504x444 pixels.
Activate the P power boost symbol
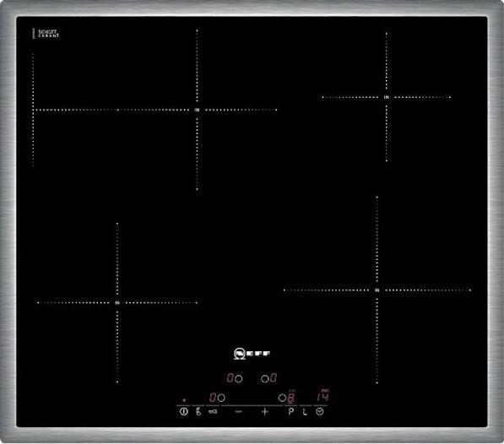(x=291, y=411)
